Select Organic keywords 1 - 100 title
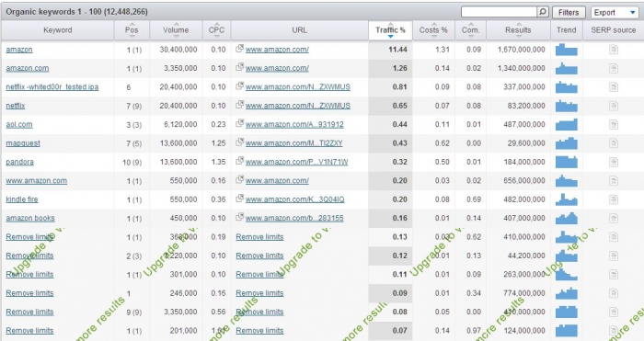 click(76, 12)
